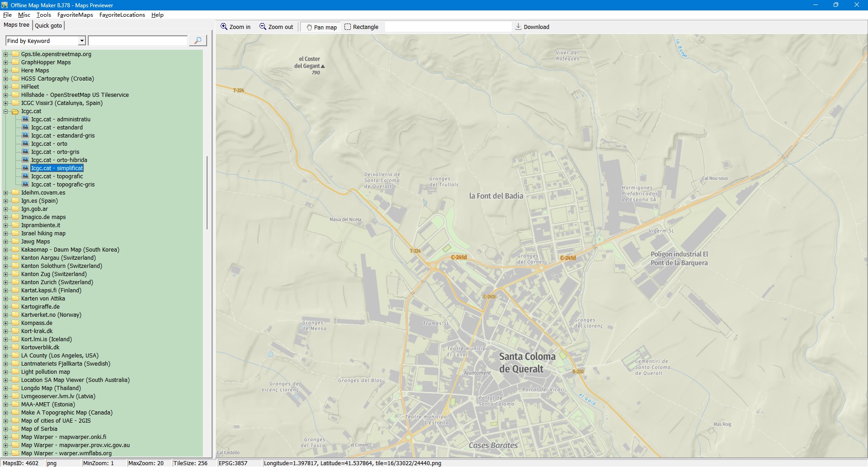Open the FavoriteLocations menu

122,15
